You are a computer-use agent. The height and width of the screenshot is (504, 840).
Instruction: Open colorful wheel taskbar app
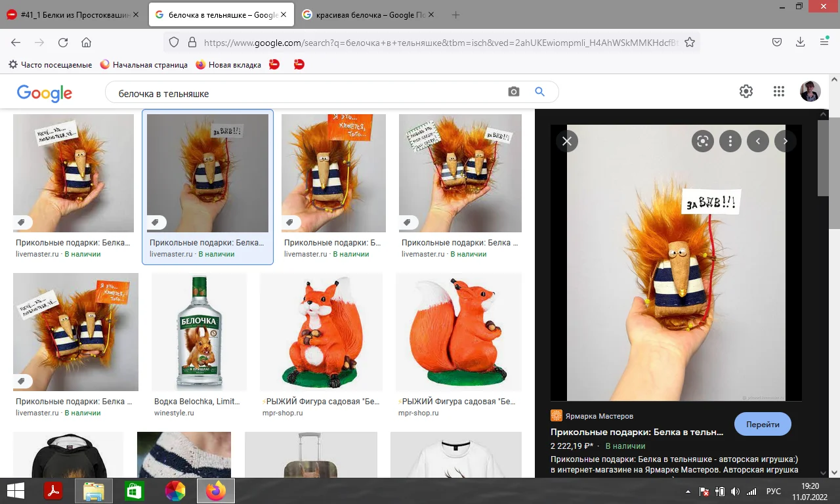coord(175,491)
